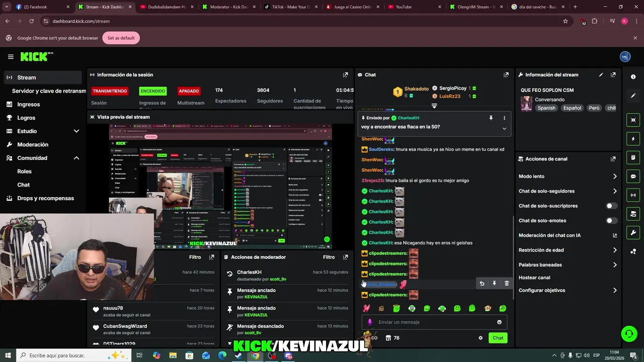Image resolution: width=644 pixels, height=362 pixels.
Task: Delete the highlighted chat message
Action: [507, 284]
